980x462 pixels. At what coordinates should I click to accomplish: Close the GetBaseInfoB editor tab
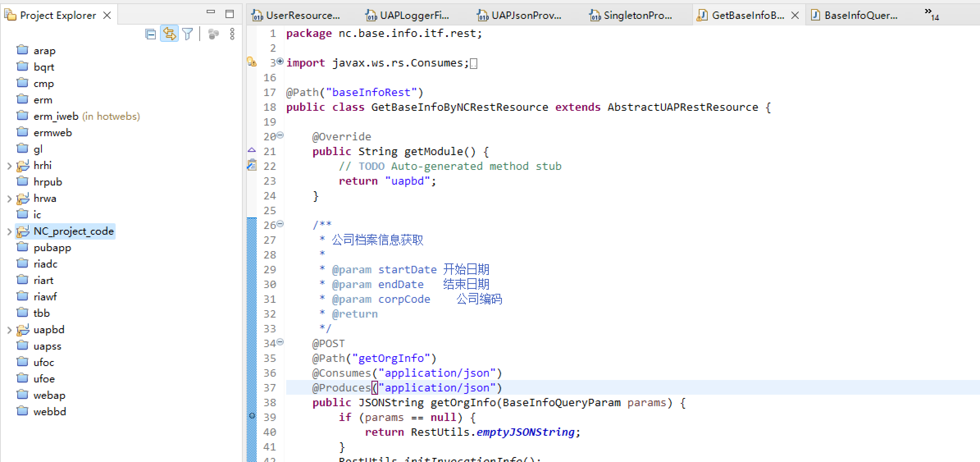pos(795,16)
